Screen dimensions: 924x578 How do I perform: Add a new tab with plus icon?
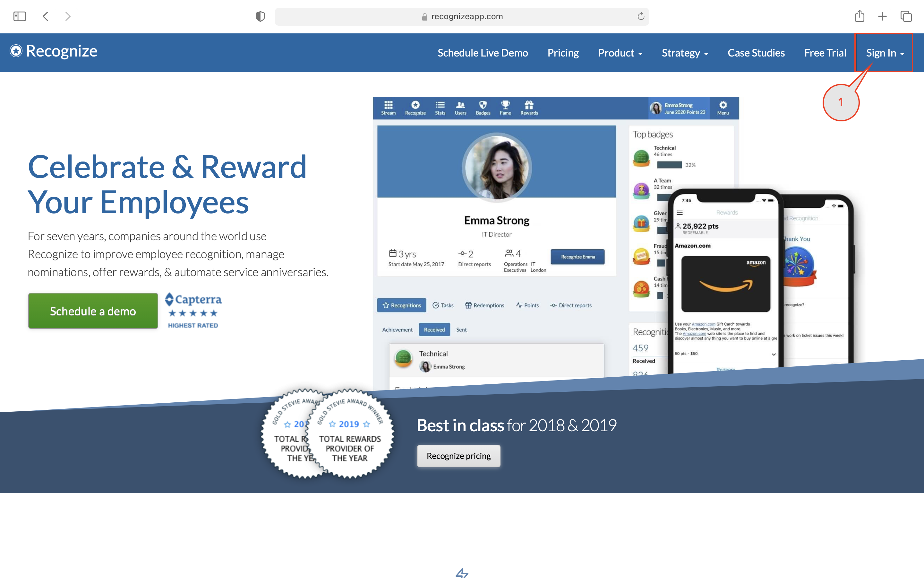[x=882, y=16]
